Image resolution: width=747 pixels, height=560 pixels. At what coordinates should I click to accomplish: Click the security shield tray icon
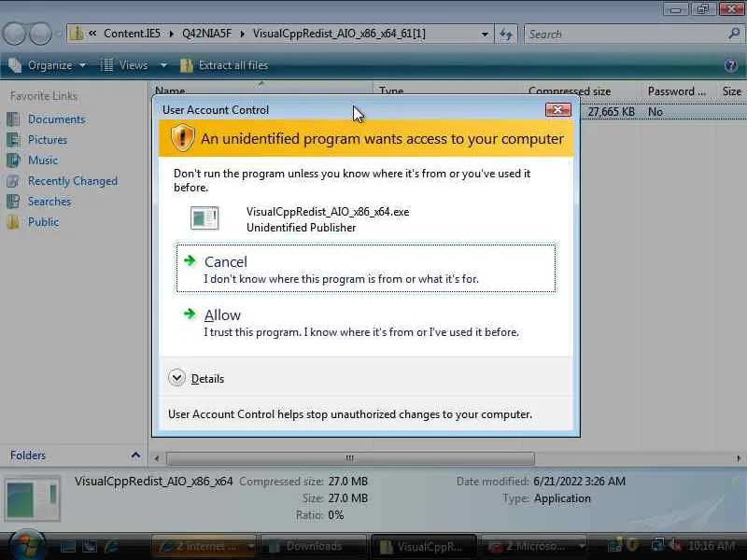click(632, 545)
